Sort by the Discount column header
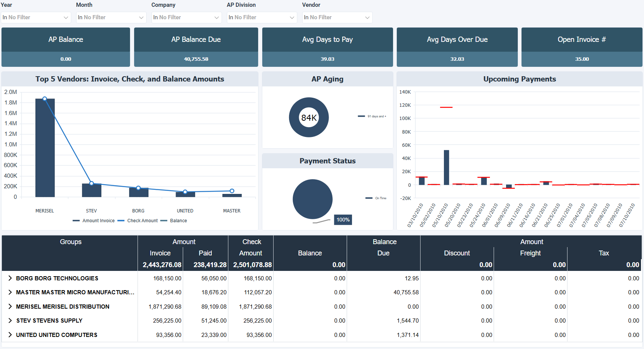This screenshot has width=644, height=349. pyautogui.click(x=457, y=253)
